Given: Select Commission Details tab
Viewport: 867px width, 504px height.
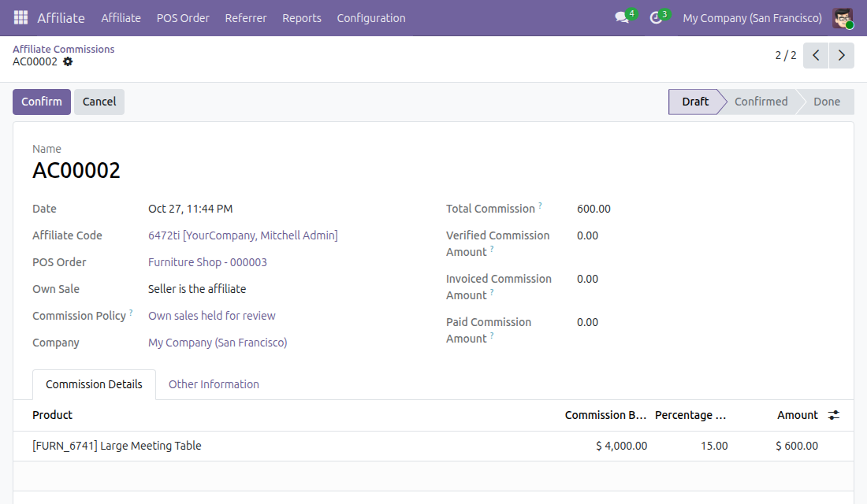Looking at the screenshot, I should (x=94, y=384).
